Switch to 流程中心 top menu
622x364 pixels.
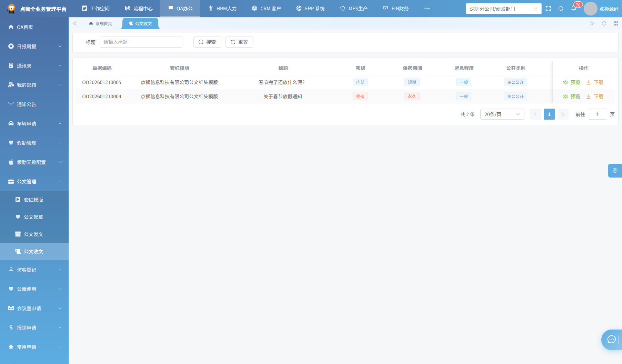click(x=139, y=9)
